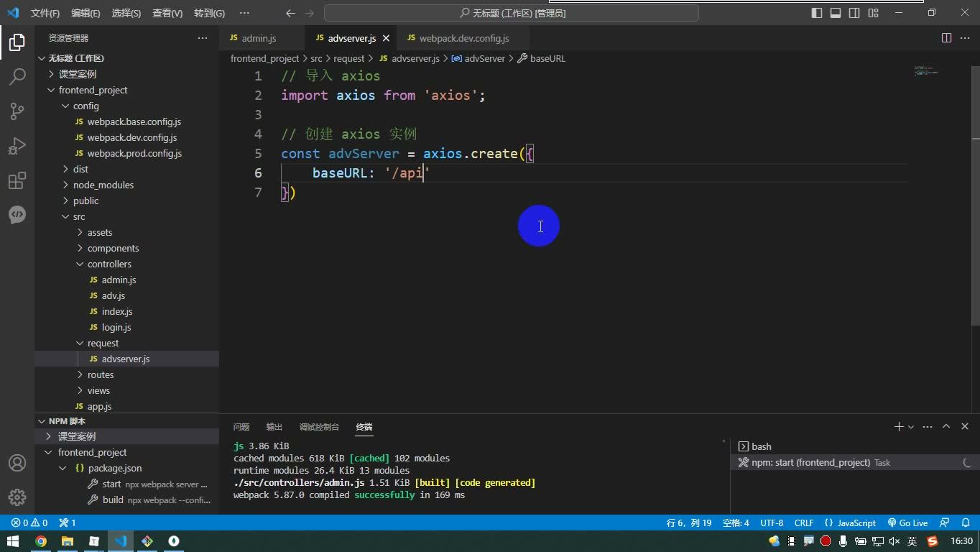This screenshot has height=552, width=980.
Task: Open the Extensions view
Action: tap(17, 180)
